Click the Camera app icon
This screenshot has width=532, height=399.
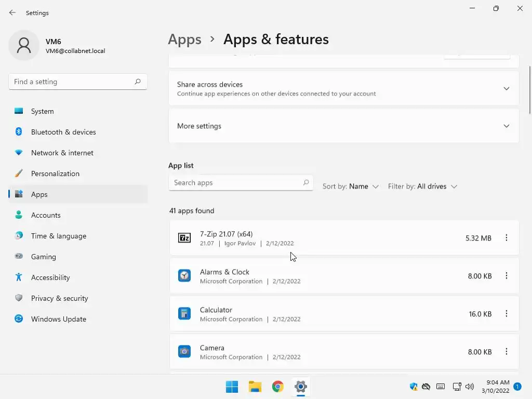click(x=184, y=352)
